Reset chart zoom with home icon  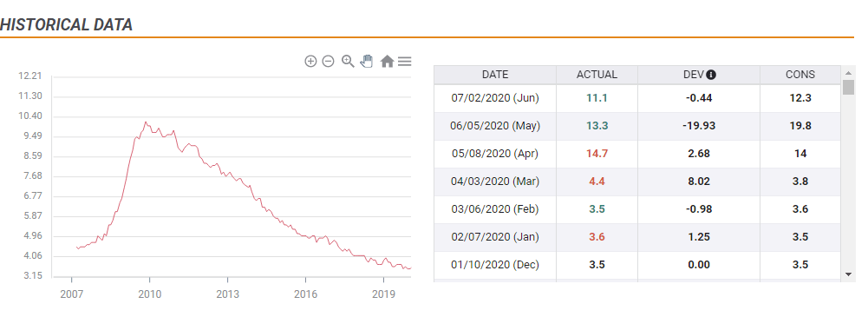click(x=387, y=62)
